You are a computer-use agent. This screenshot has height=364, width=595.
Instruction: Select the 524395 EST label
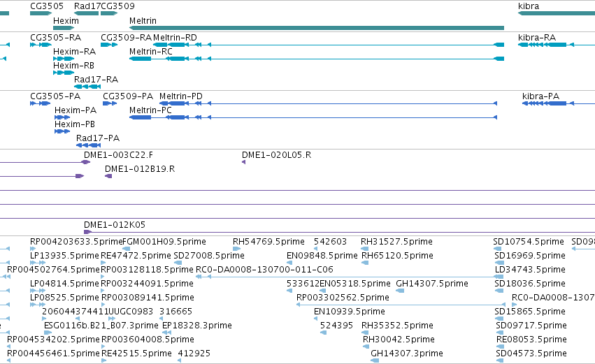coord(336,326)
